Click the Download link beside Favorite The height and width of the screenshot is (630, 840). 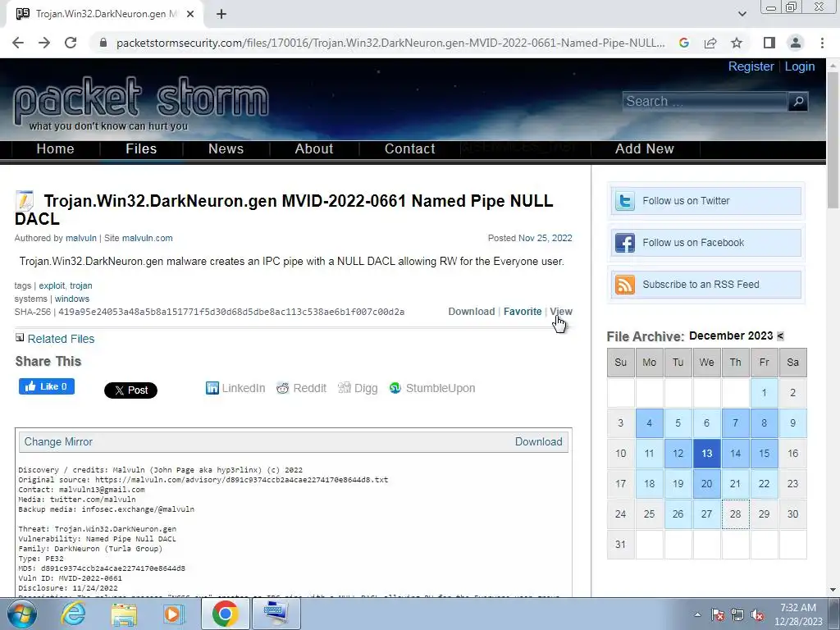pos(472,312)
